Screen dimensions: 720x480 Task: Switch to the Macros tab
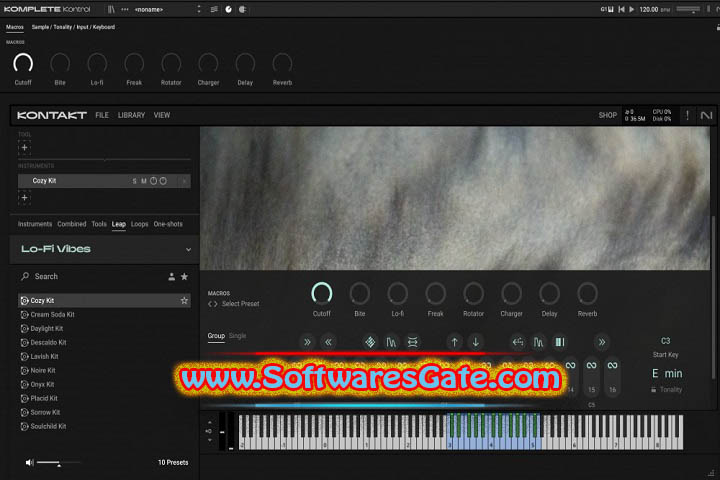[15, 27]
